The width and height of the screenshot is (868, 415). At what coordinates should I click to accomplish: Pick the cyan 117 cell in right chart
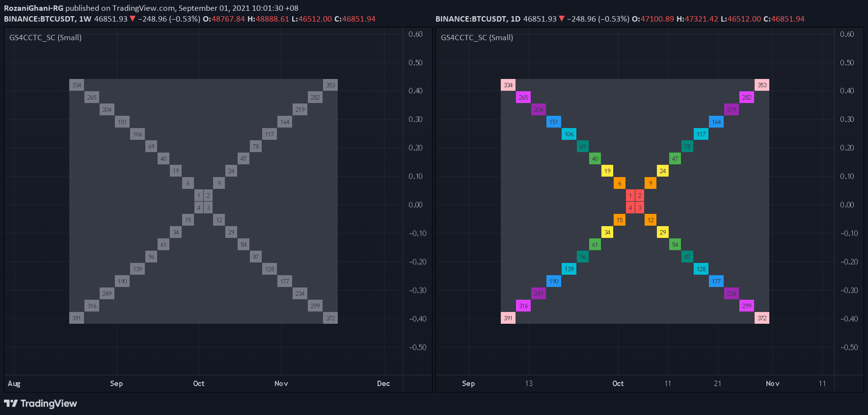701,134
